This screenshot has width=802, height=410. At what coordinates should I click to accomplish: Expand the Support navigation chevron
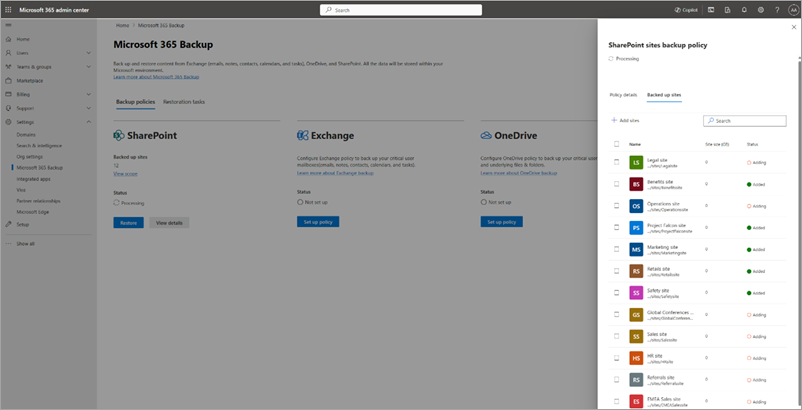pyautogui.click(x=88, y=108)
